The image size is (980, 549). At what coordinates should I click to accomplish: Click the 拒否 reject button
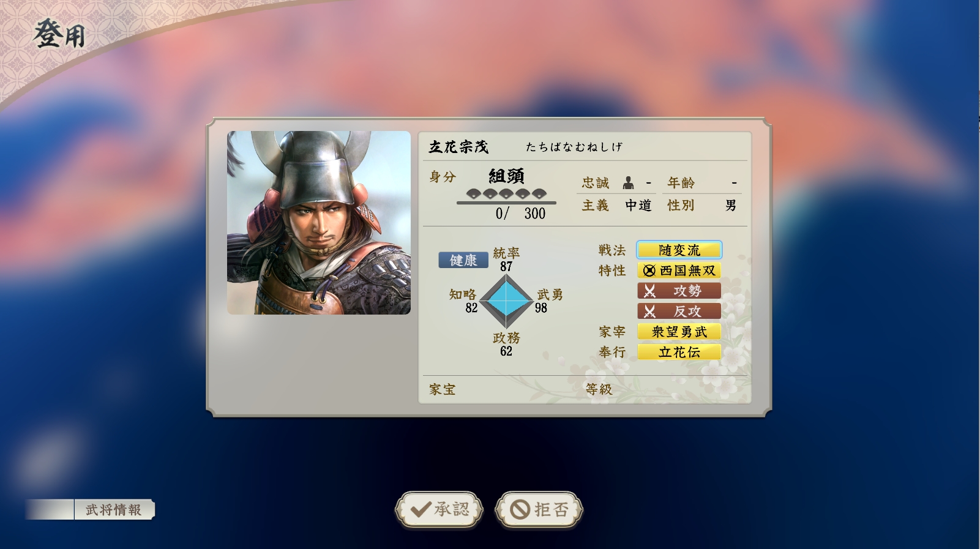click(539, 509)
